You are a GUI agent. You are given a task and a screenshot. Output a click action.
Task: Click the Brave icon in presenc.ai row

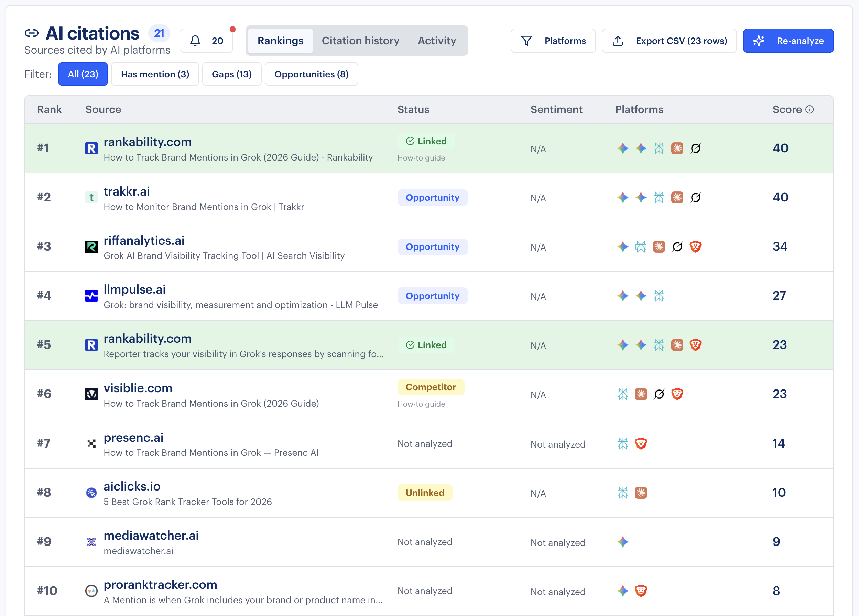click(x=641, y=443)
